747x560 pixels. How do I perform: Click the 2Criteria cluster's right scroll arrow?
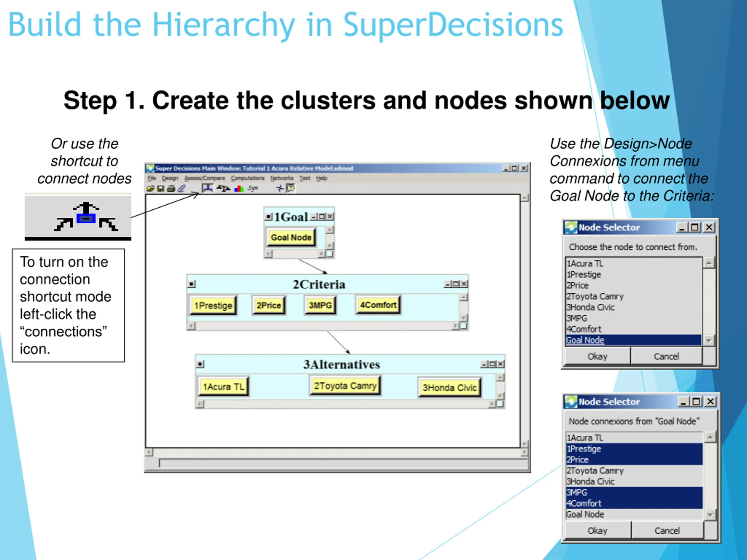pyautogui.click(x=455, y=326)
